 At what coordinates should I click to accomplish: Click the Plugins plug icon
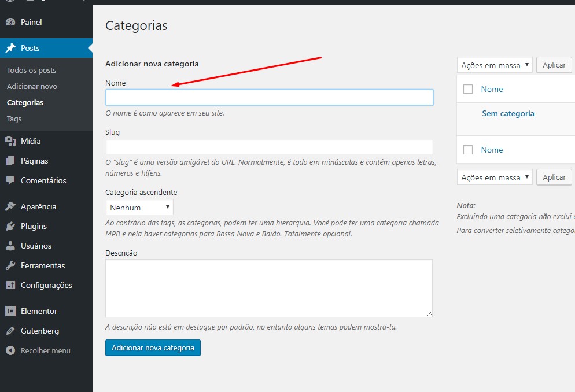pyautogui.click(x=10, y=226)
